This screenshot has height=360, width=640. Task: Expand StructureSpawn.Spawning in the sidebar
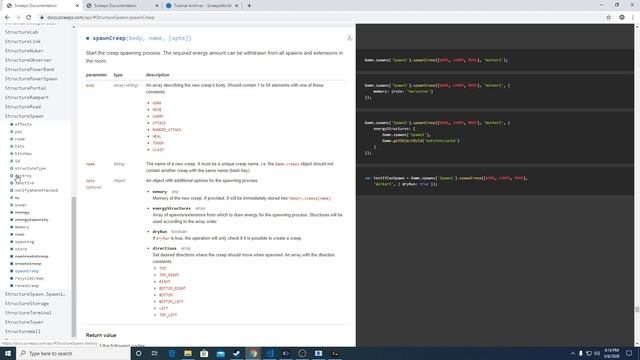coord(35,294)
